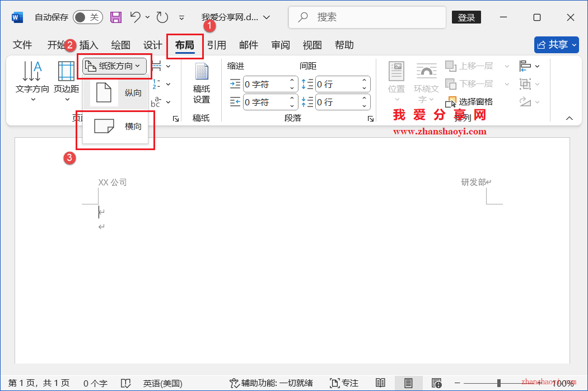Open the 选择窗格 selection pane
This screenshot has height=391, width=588.
pos(469,102)
